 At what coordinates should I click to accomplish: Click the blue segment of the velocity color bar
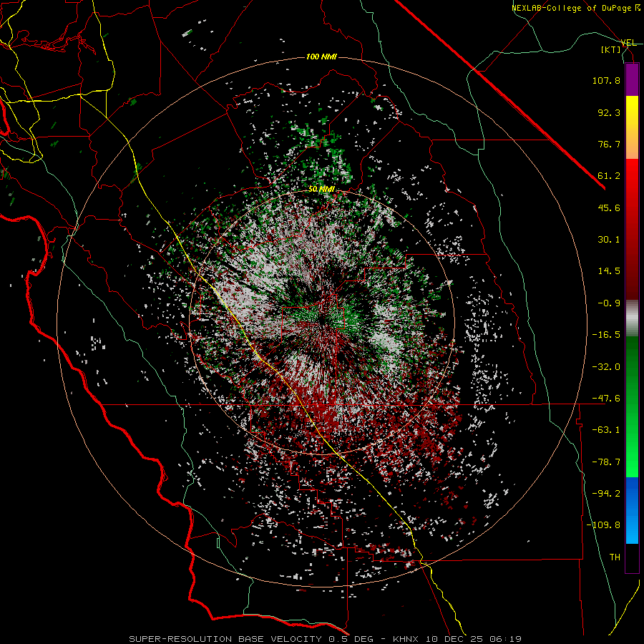click(632, 510)
